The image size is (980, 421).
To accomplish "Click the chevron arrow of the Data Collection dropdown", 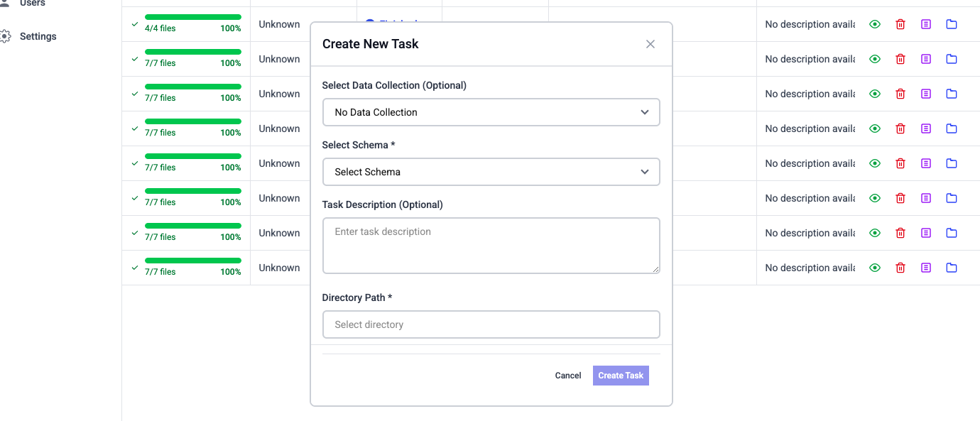I will [645, 112].
